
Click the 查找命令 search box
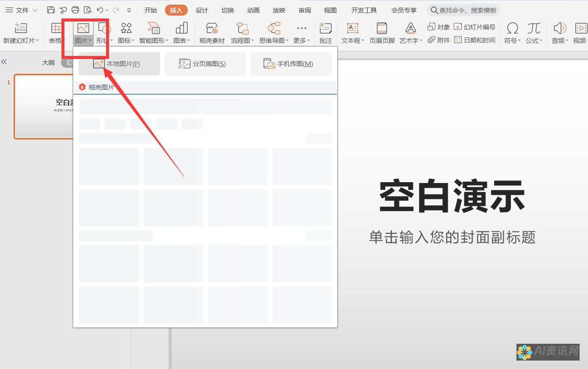click(463, 10)
